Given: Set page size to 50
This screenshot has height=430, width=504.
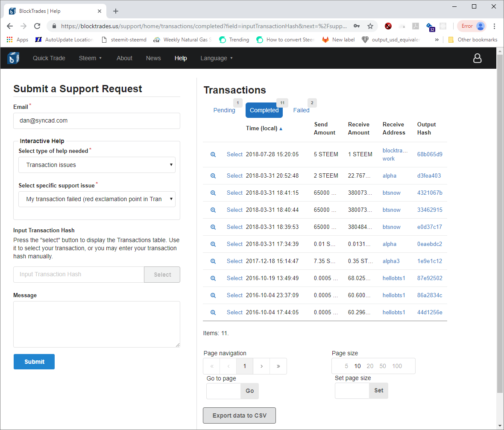Looking at the screenshot, I should [383, 366].
